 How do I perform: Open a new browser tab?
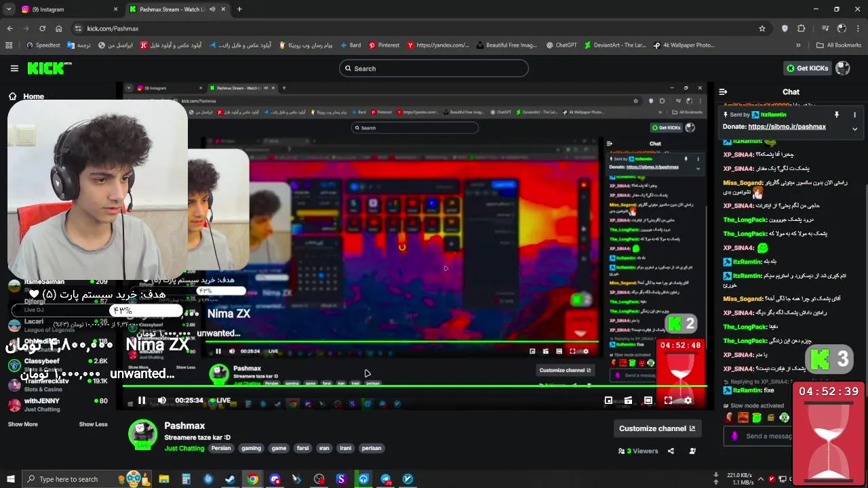pyautogui.click(x=239, y=9)
